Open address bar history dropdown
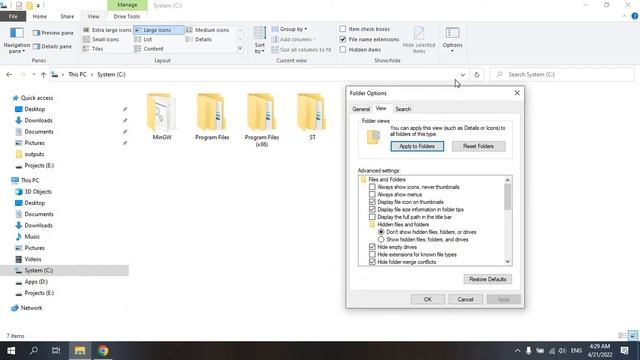640x360 pixels. [x=462, y=75]
